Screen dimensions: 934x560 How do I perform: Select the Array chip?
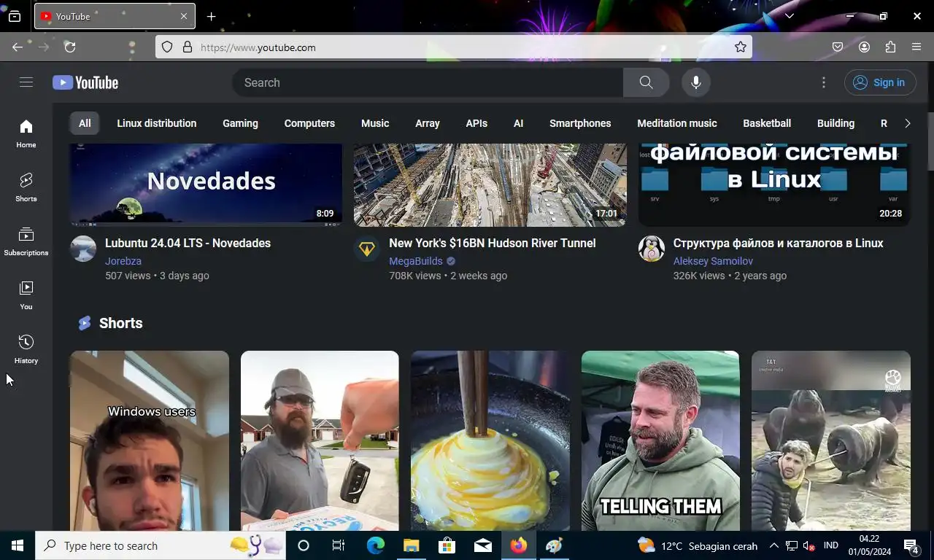tap(428, 123)
